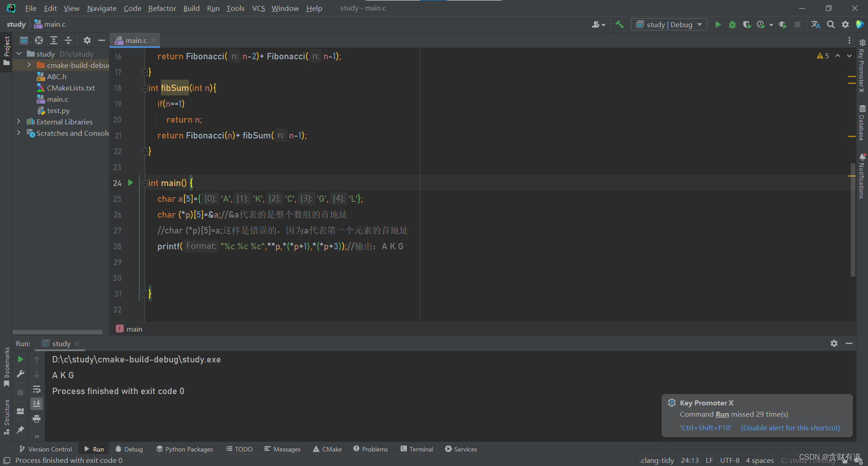The width and height of the screenshot is (868, 466).
Task: Open the study | Debug configuration dropdown
Action: point(669,24)
